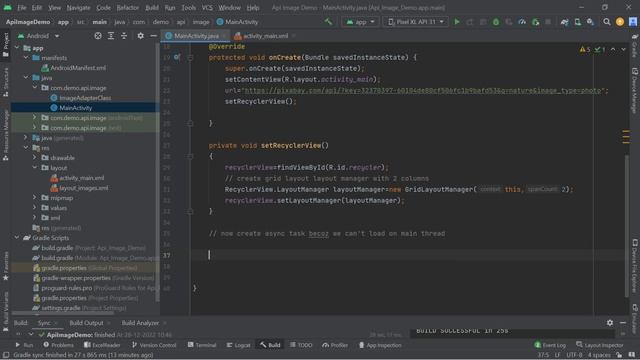Screen dimensions: 640x360
Task: Toggle the Device File Explorer side panel
Action: 635,266
